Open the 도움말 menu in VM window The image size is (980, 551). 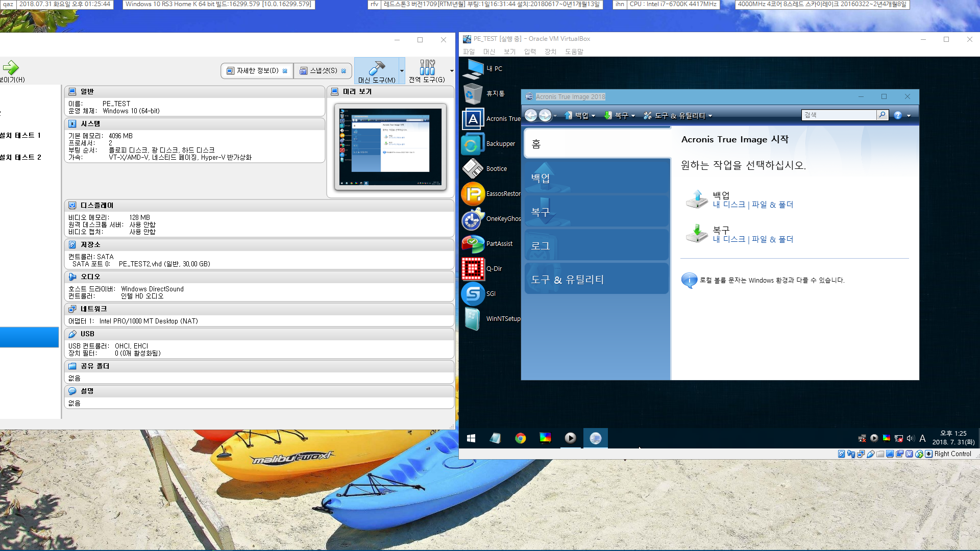pos(574,52)
